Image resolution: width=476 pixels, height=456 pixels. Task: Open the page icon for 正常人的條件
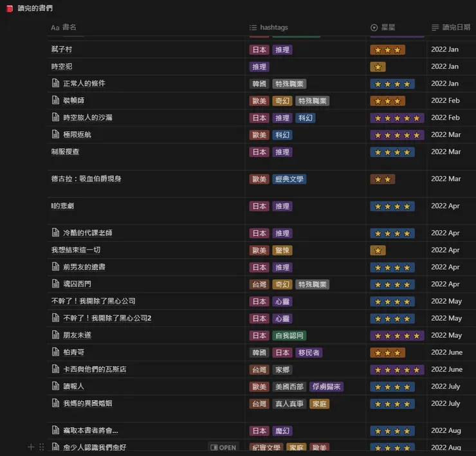55,83
